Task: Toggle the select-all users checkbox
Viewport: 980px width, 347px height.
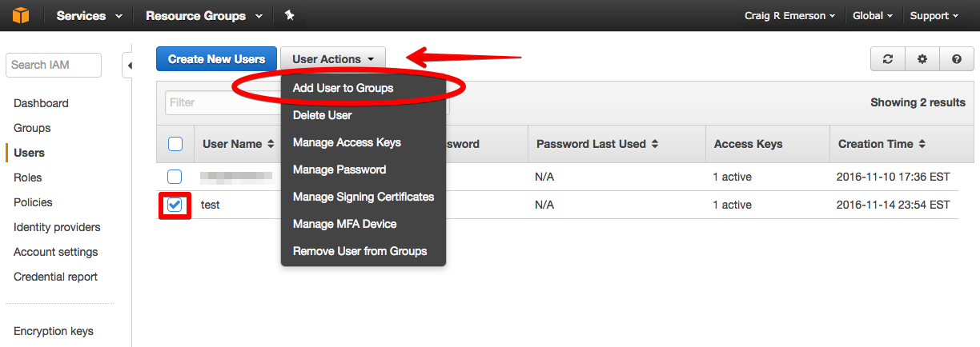Action: pyautogui.click(x=175, y=144)
